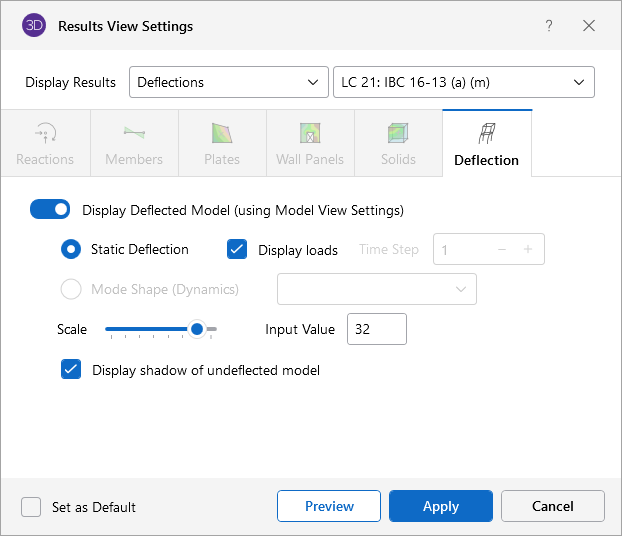The height and width of the screenshot is (536, 622).
Task: Click the Wall Panels tab icon
Action: click(x=310, y=132)
